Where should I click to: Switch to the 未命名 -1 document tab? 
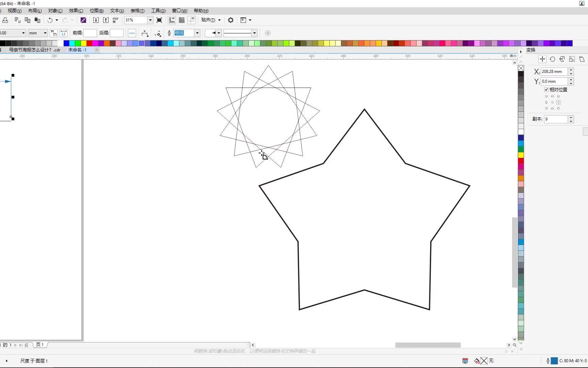pos(77,50)
